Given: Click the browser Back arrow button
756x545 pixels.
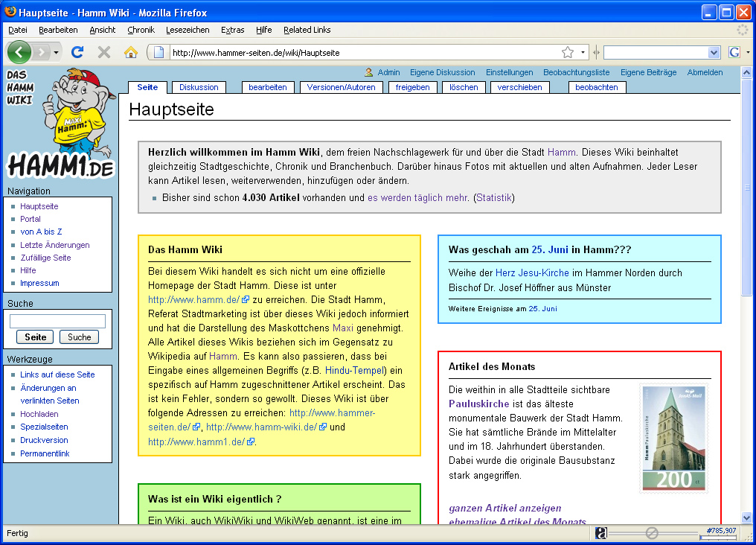Looking at the screenshot, I should (19, 52).
